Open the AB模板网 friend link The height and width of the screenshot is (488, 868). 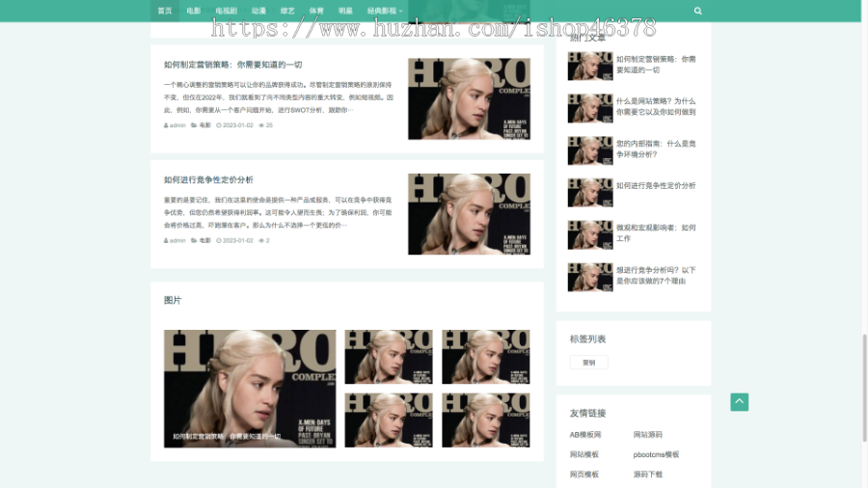pos(585,435)
